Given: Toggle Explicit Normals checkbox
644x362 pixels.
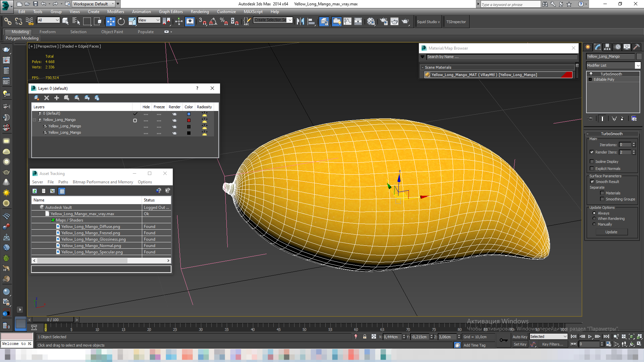Looking at the screenshot, I should coord(592,169).
